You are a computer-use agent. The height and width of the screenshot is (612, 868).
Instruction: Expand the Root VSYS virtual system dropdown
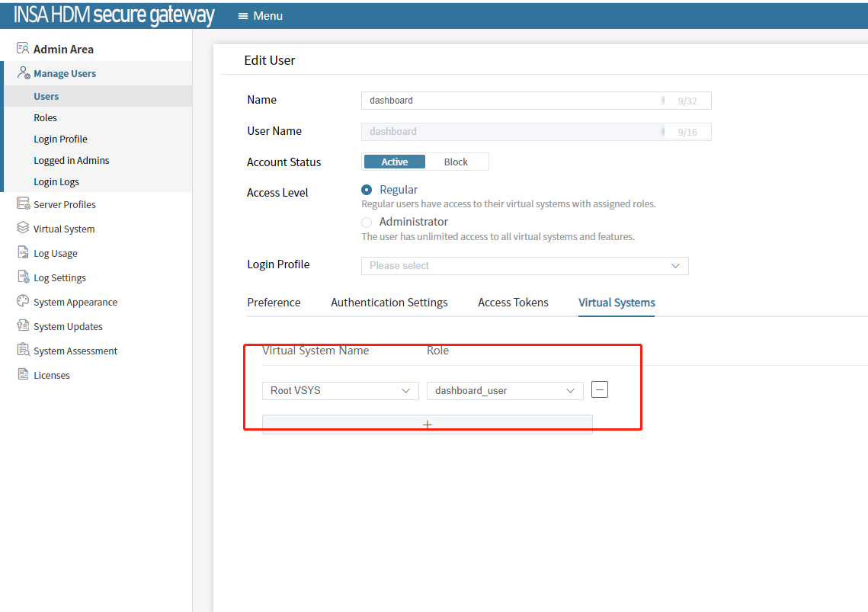point(340,390)
